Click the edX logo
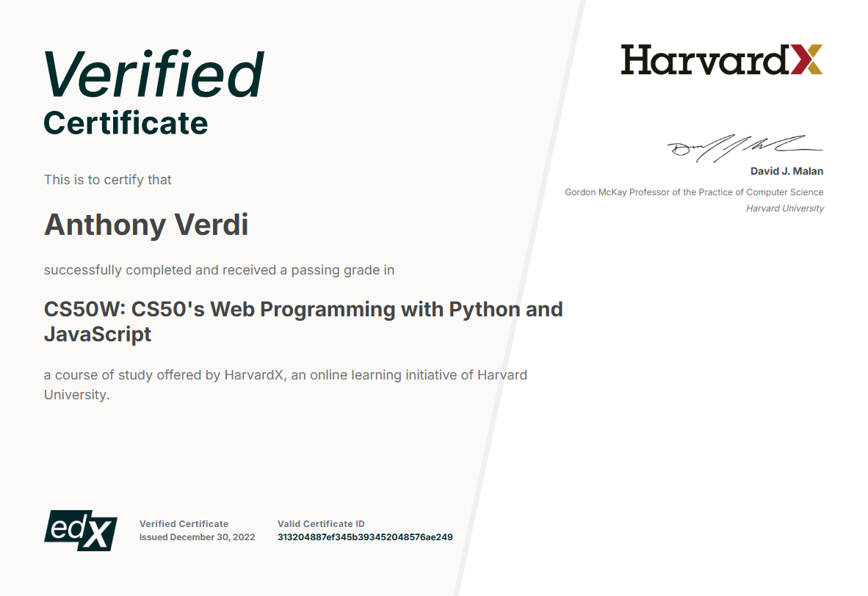The height and width of the screenshot is (596, 868). point(81,529)
